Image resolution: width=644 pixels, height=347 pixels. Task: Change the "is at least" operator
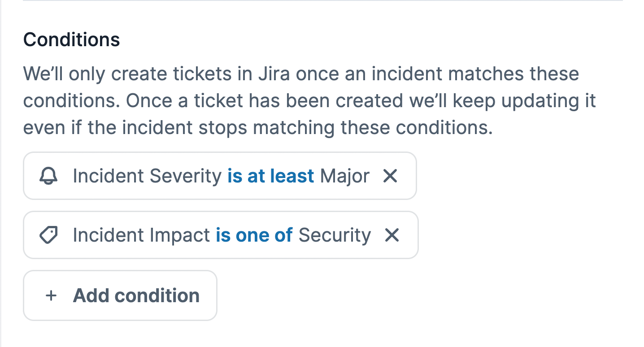click(x=270, y=176)
